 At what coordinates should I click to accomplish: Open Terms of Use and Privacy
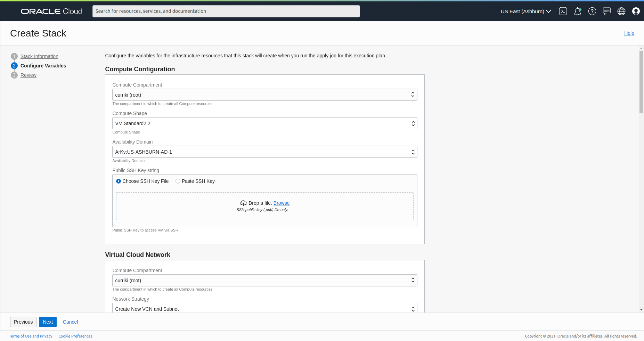coord(31,336)
